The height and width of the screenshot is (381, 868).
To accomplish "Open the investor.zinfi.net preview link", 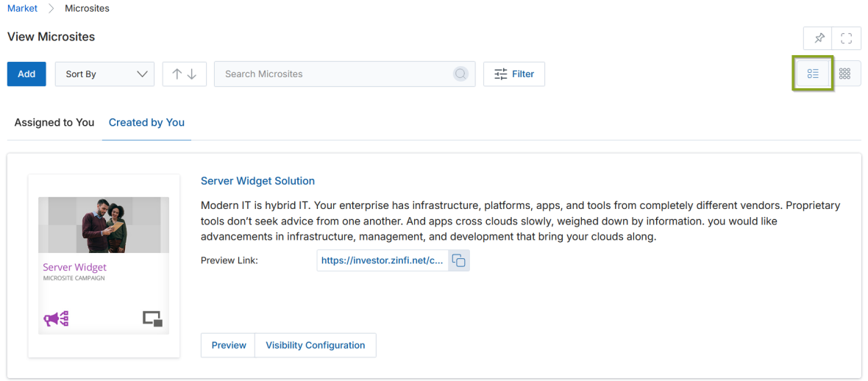I will point(383,260).
